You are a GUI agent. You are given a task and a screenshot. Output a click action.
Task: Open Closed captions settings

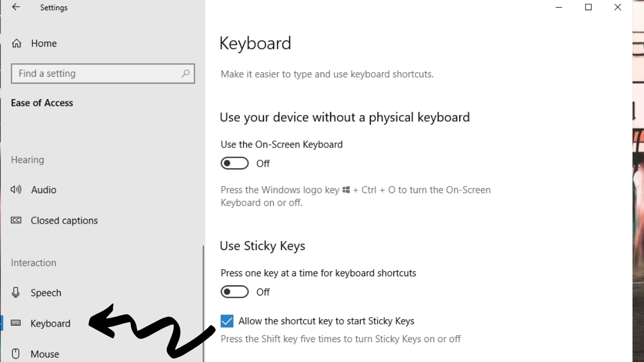tap(65, 220)
